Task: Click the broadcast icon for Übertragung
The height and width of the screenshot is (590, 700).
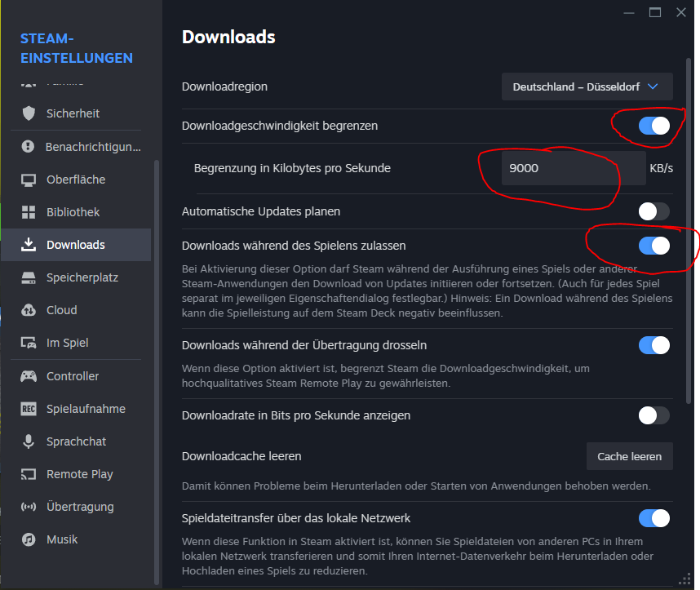Action: [29, 507]
